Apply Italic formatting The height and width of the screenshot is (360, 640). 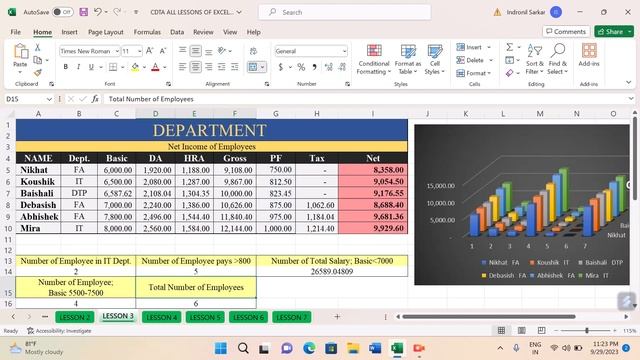(x=78, y=67)
